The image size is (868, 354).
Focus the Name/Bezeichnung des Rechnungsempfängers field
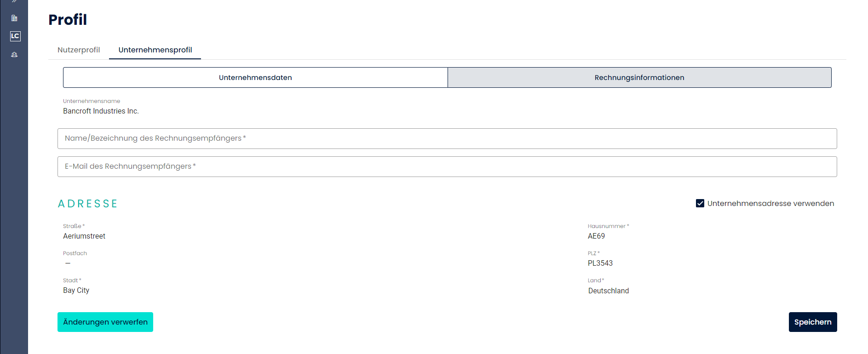click(x=447, y=138)
